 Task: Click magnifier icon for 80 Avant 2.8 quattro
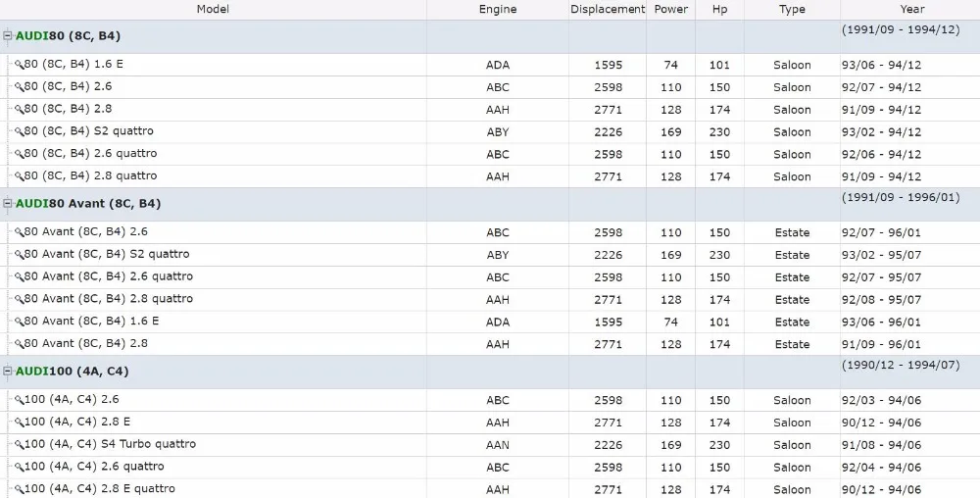(x=19, y=299)
